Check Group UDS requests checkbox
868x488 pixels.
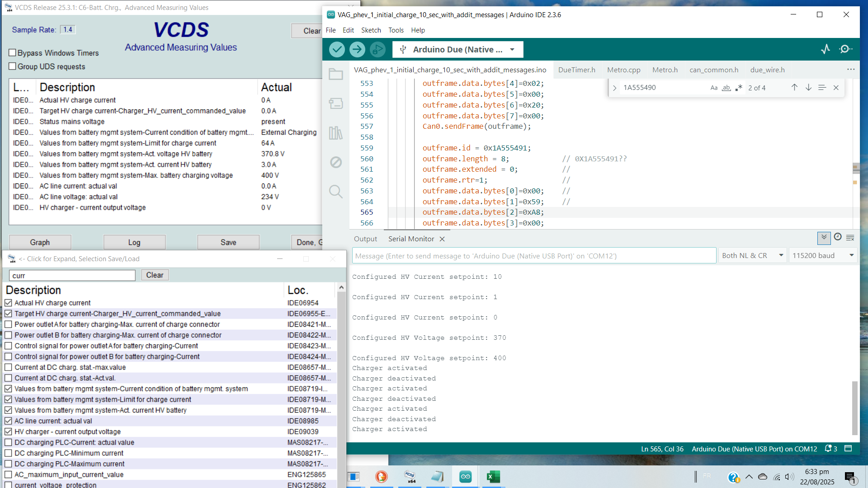[x=13, y=66]
